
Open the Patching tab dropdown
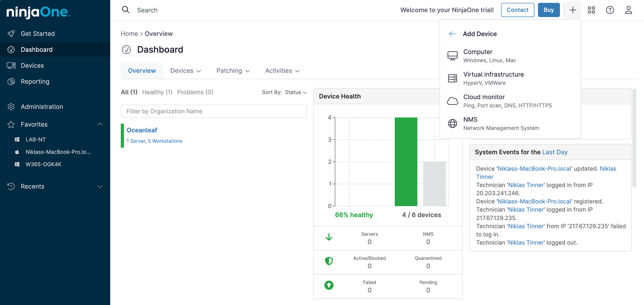coord(233,71)
